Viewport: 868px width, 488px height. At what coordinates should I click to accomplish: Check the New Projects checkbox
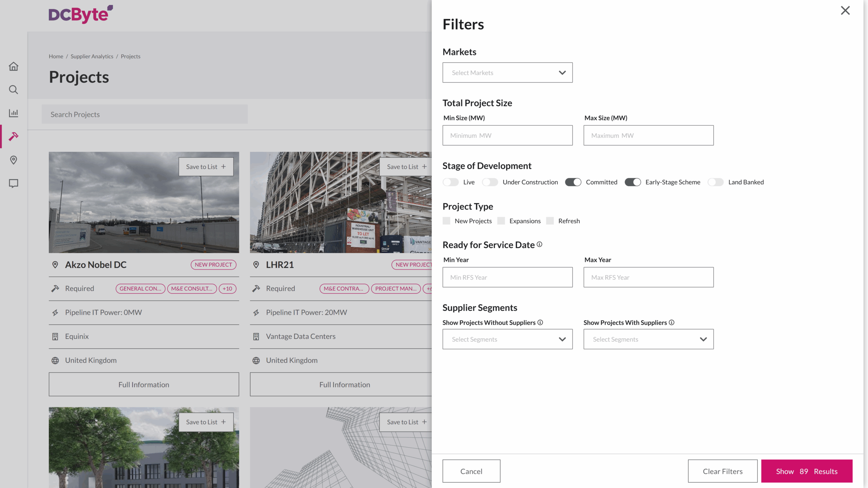446,221
